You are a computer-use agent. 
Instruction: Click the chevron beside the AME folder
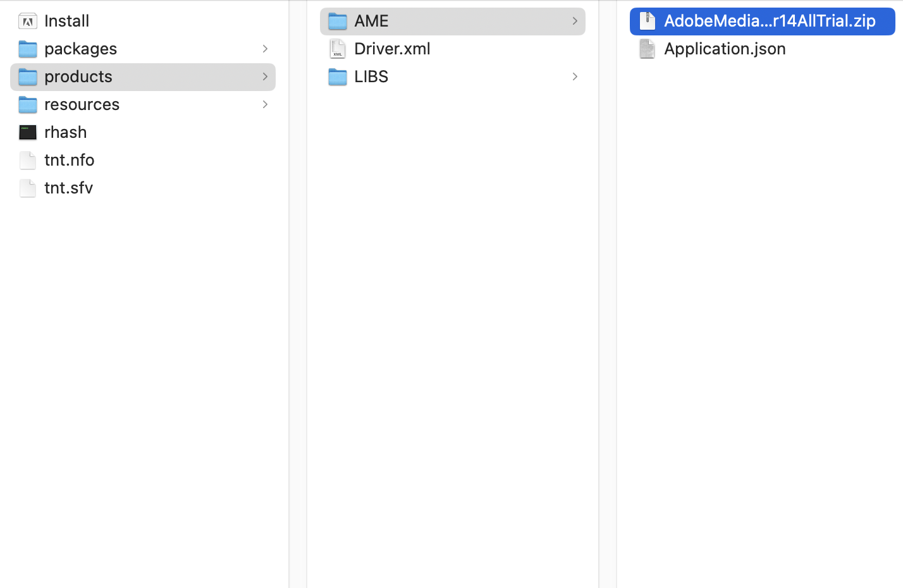(575, 21)
